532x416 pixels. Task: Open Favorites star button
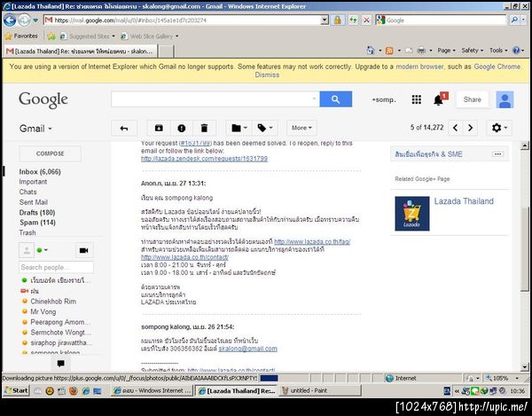pos(21,36)
